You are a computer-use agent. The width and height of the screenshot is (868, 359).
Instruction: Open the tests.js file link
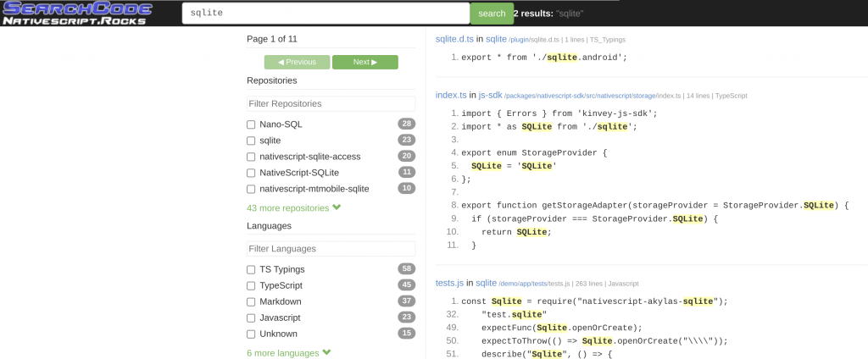click(x=449, y=283)
